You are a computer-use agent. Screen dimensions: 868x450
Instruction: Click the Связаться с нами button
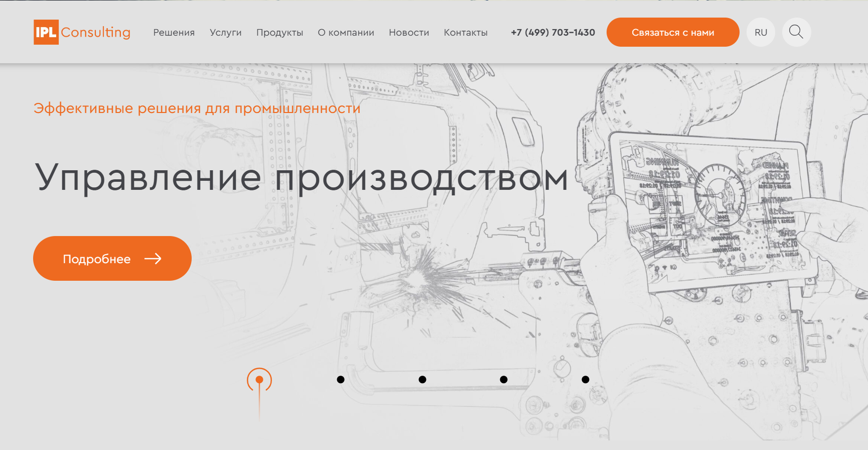click(x=673, y=32)
